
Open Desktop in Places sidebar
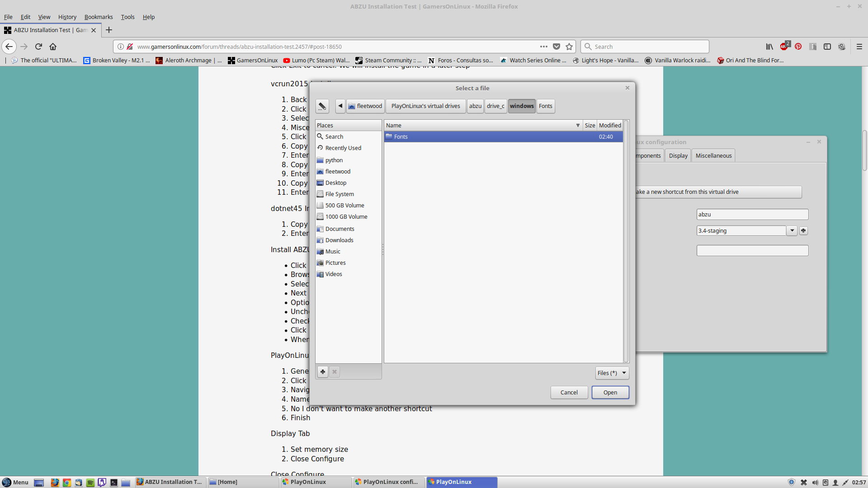(x=348, y=183)
